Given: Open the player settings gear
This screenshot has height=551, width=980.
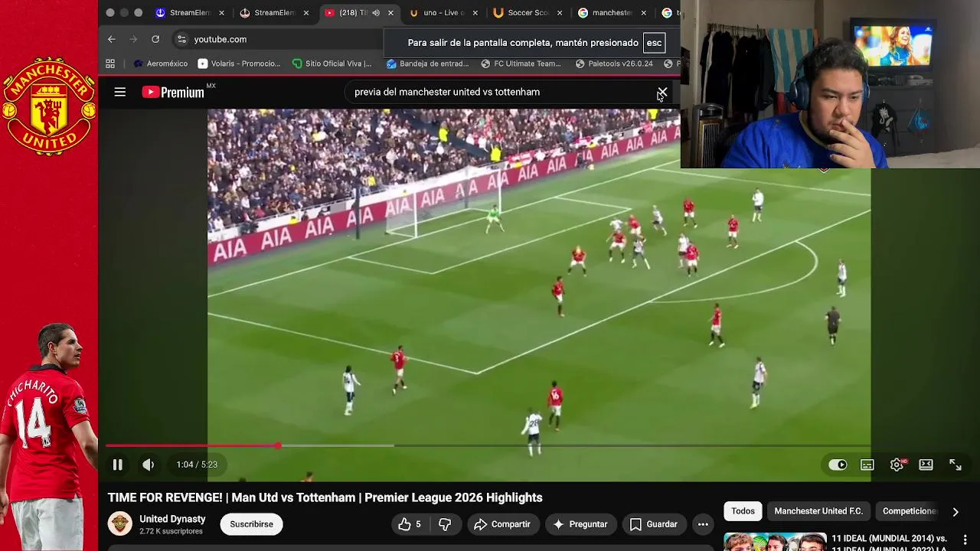Looking at the screenshot, I should pyautogui.click(x=897, y=465).
